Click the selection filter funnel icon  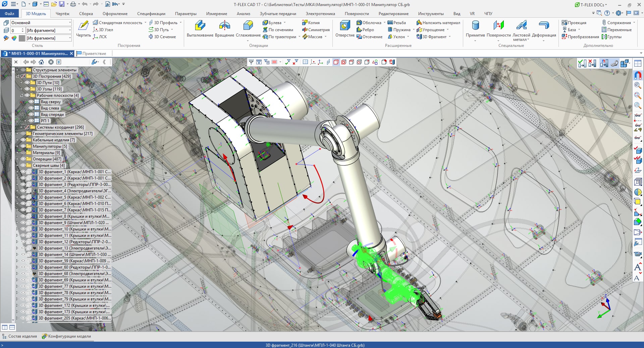pyautogui.click(x=251, y=62)
